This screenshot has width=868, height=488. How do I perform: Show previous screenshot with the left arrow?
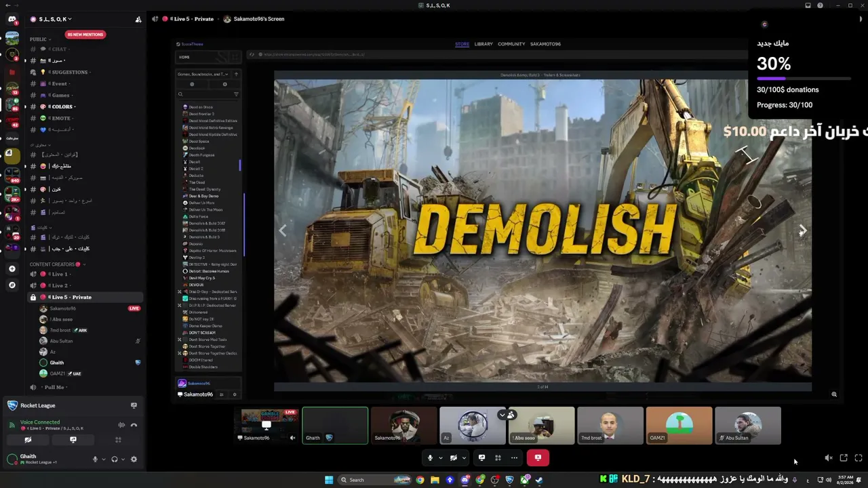point(283,231)
